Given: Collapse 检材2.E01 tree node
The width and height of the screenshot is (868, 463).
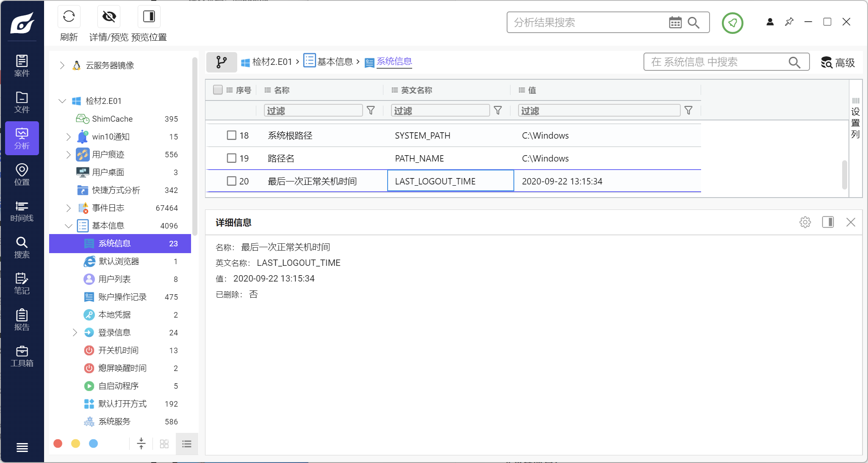Looking at the screenshot, I should pos(62,101).
